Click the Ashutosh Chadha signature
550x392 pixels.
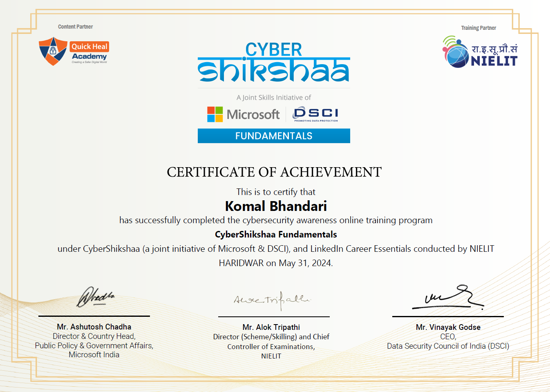(x=95, y=297)
